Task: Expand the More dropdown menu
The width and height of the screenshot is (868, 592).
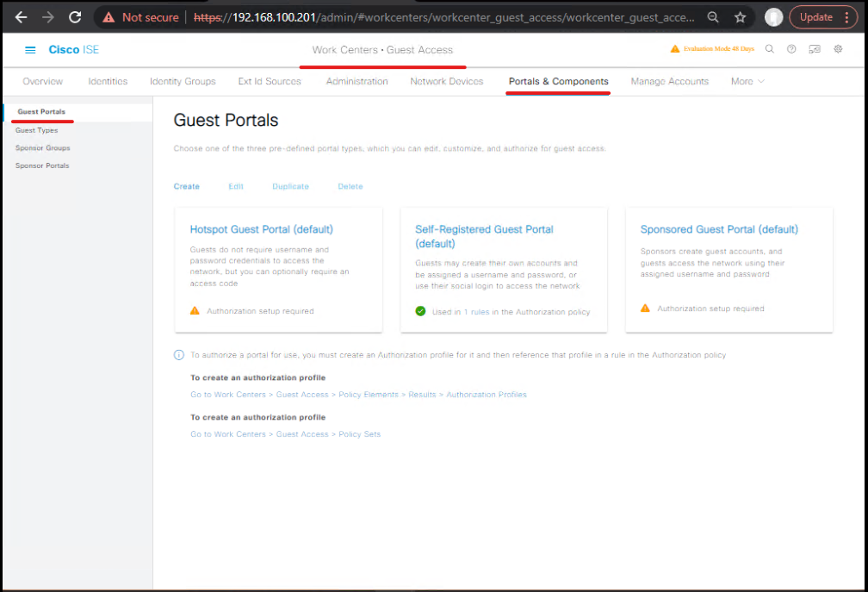Action: coord(747,81)
